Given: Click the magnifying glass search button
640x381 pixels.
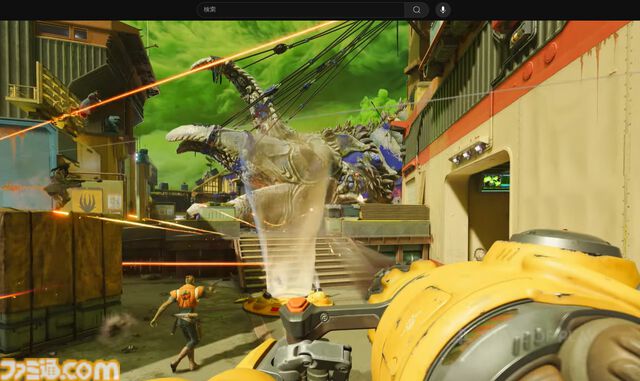Looking at the screenshot, I should 416,9.
